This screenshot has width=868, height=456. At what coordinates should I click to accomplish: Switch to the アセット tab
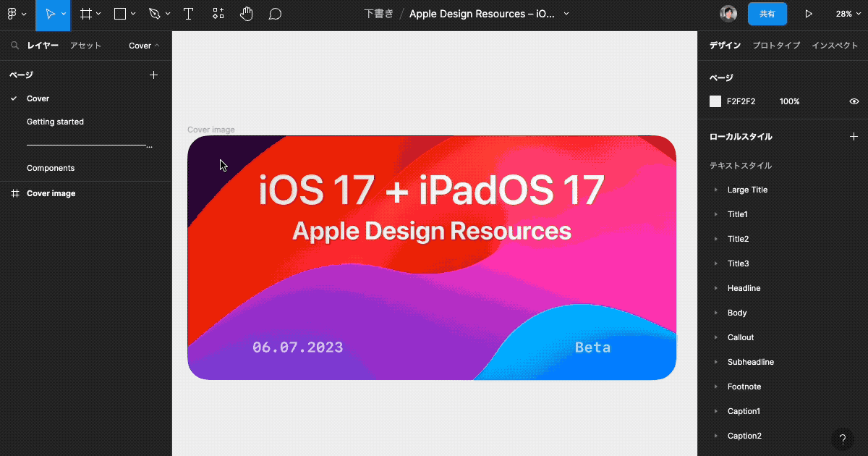point(85,45)
